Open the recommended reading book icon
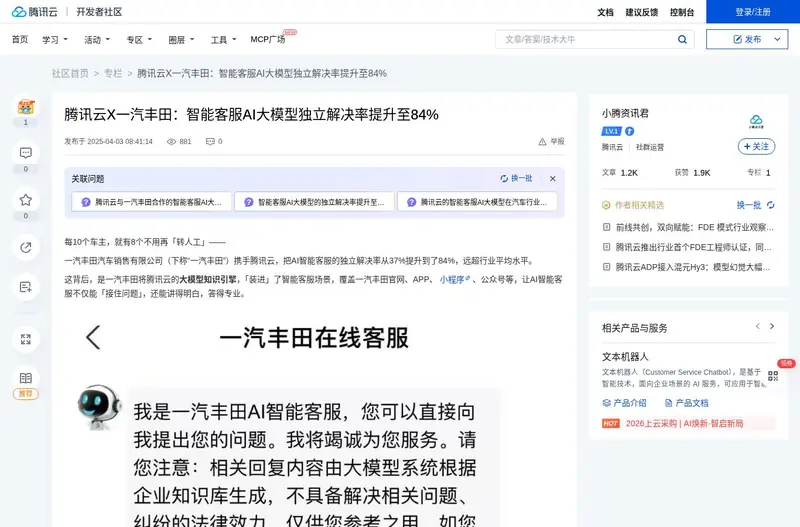Image resolution: width=800 pixels, height=527 pixels. [26, 378]
